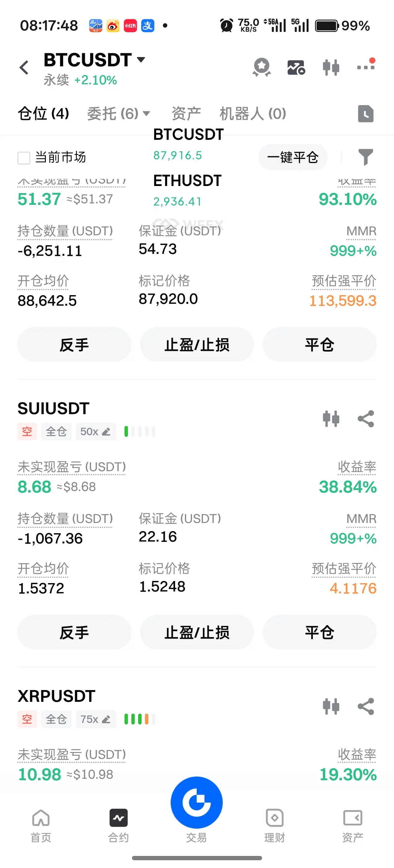
Task: Tap SUIUSDT 空 short direction tag
Action: [27, 432]
